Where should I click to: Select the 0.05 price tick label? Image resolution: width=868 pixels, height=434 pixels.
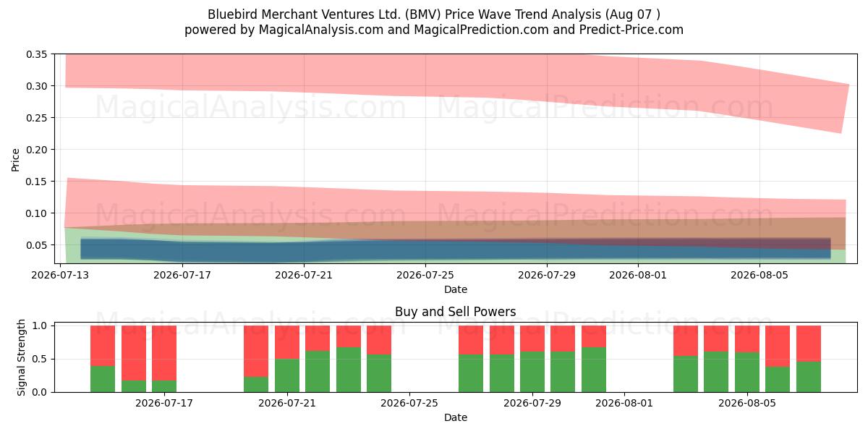click(x=36, y=245)
